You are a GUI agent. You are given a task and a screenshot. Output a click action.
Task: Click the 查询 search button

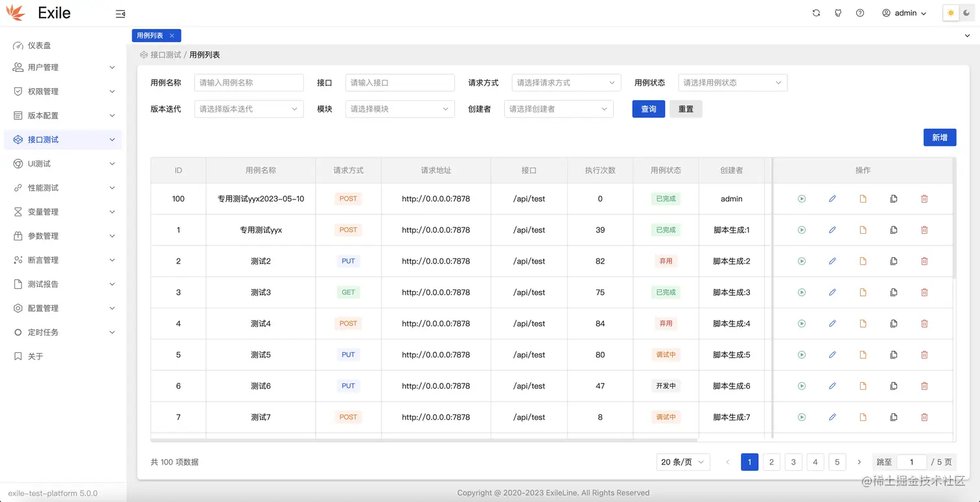(648, 109)
